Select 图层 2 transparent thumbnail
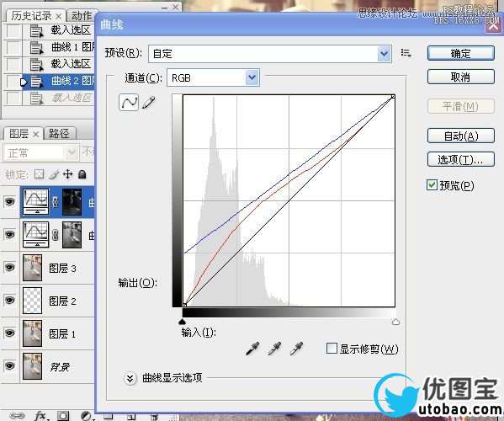This screenshot has width=504, height=421. (32, 301)
